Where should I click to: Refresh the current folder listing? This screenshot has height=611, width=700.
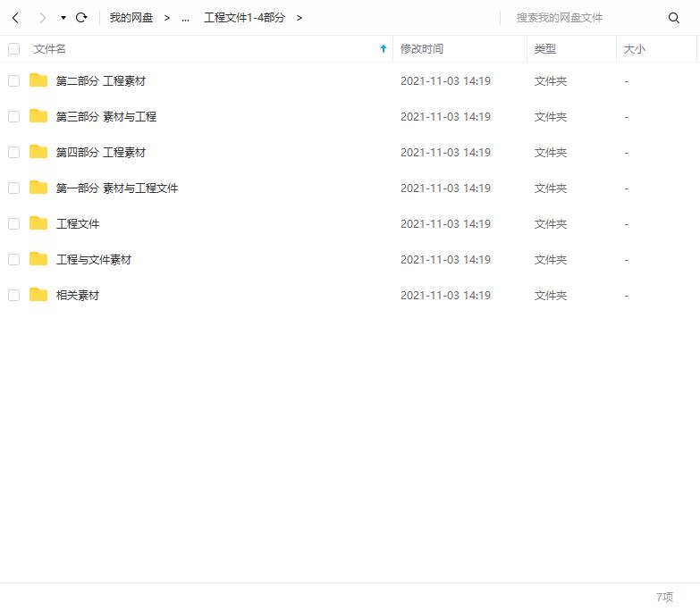click(x=81, y=18)
